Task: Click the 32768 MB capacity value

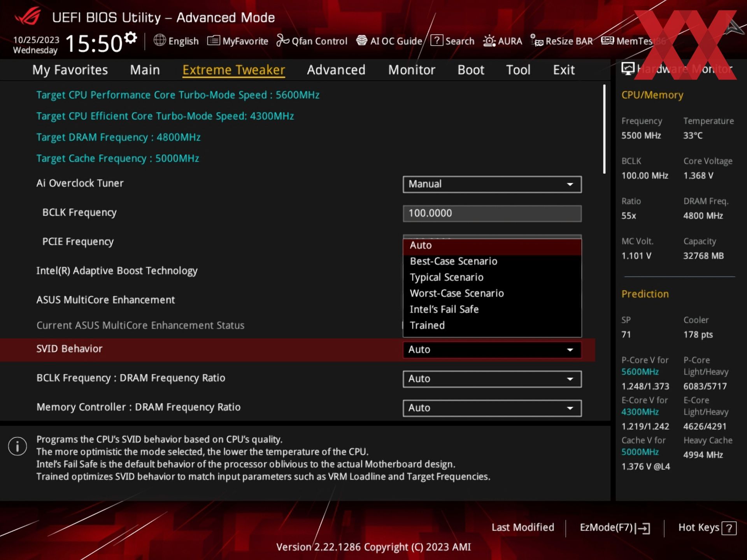Action: [x=703, y=256]
